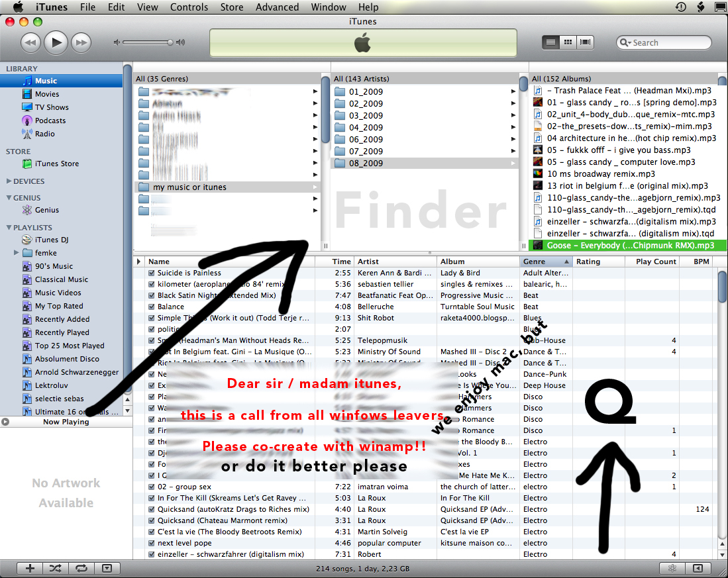Viewport: 728px width, 578px height.
Task: Uncheck the Black Satin Night song checkbox
Action: (151, 295)
